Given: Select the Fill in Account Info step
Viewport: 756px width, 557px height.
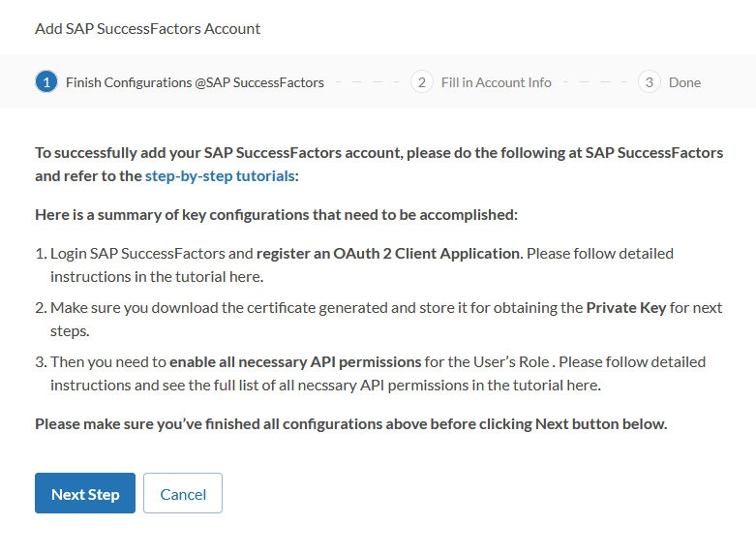Looking at the screenshot, I should 496,82.
